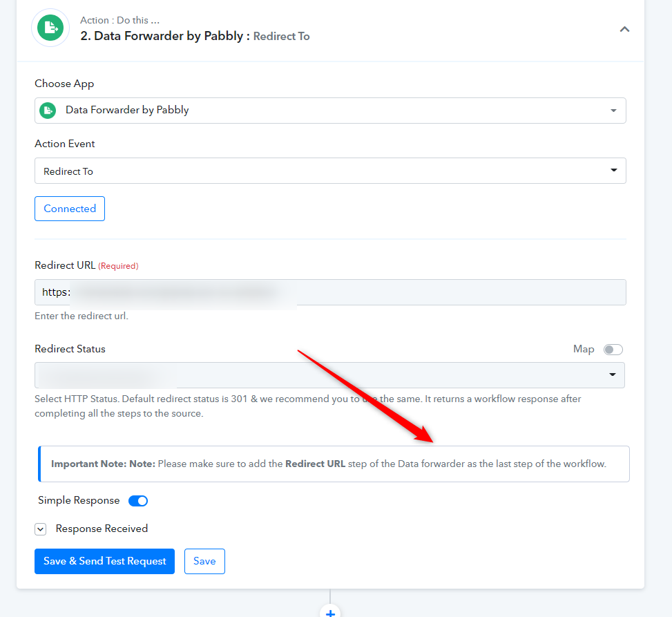Click the Save button
The image size is (672, 617).
coord(204,561)
